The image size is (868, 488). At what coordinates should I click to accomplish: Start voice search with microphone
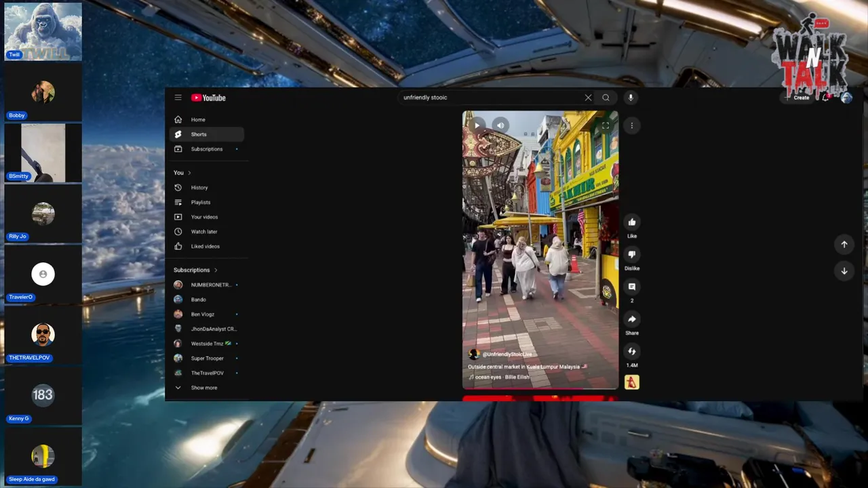(x=631, y=98)
